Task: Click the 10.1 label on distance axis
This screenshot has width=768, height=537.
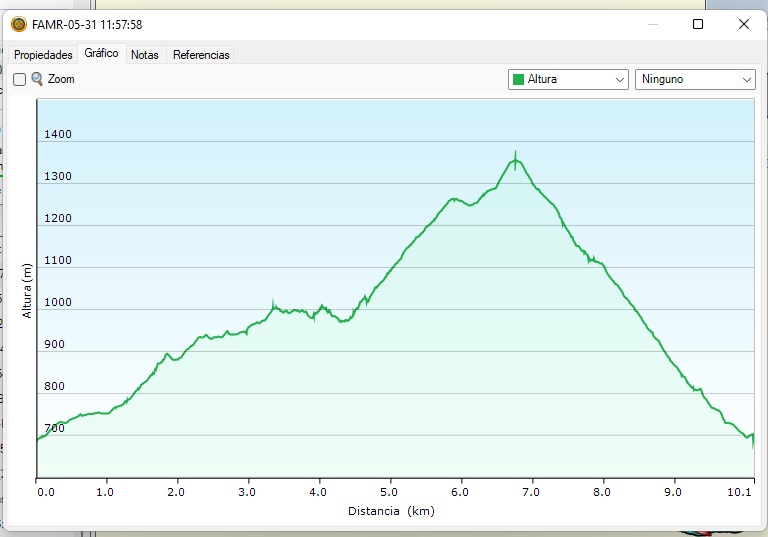Action: [740, 492]
